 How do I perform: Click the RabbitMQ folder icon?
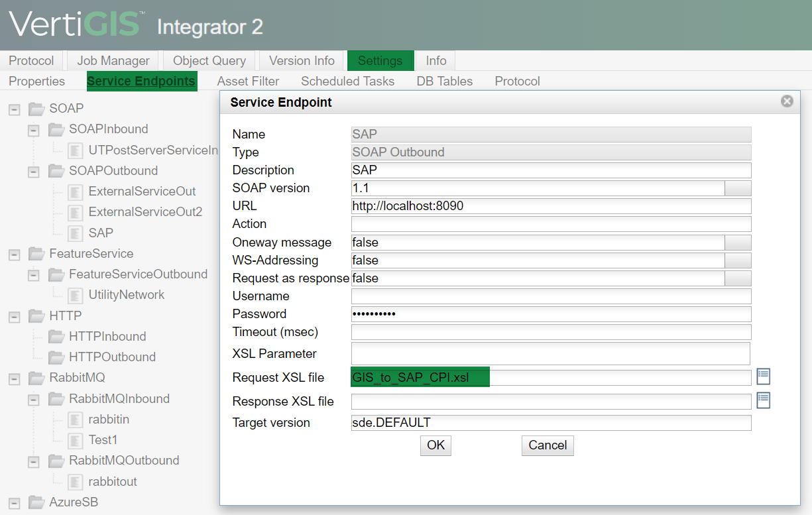36,378
